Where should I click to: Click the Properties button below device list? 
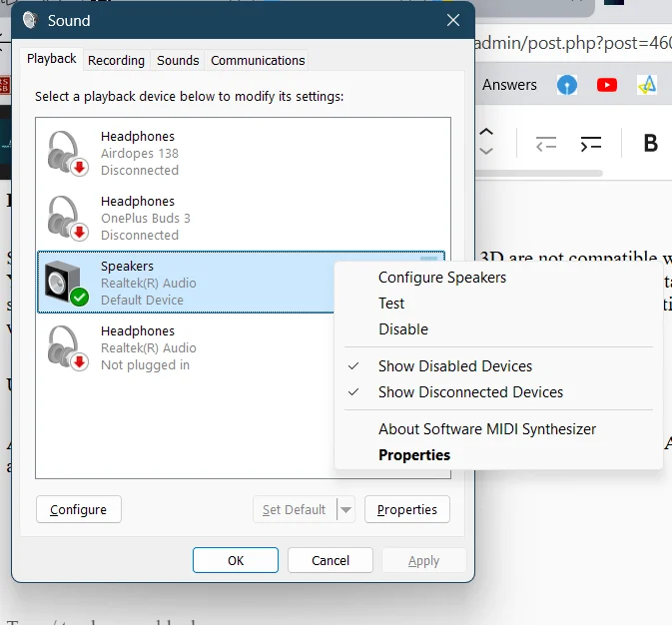click(407, 510)
